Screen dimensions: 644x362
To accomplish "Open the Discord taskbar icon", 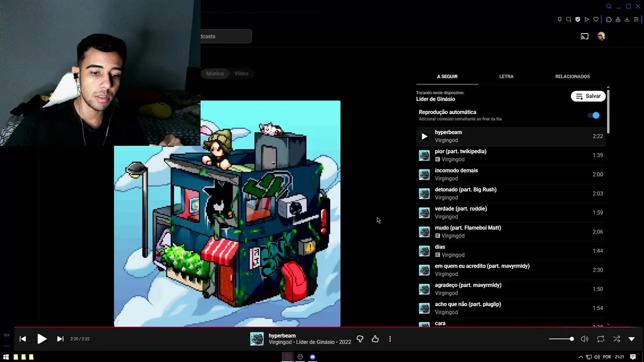I will click(312, 357).
